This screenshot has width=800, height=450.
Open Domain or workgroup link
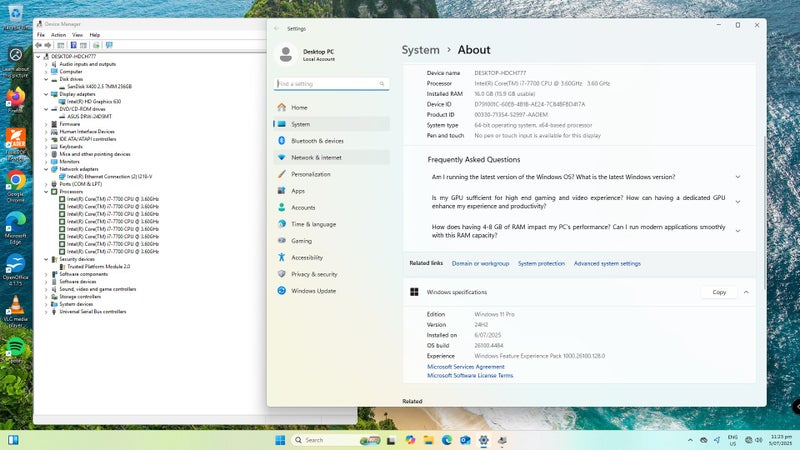[x=480, y=264]
